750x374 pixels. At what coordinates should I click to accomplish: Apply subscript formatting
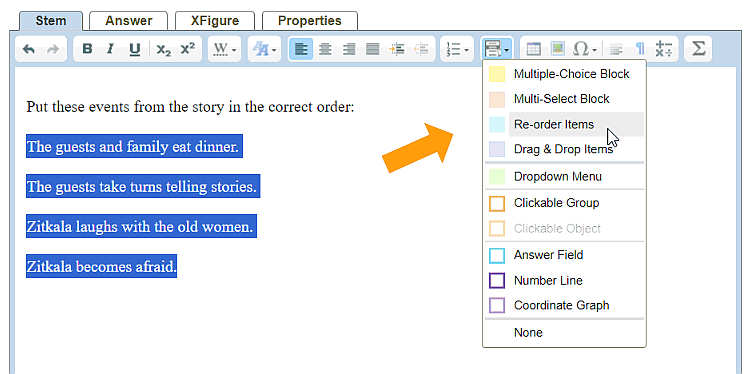[164, 49]
